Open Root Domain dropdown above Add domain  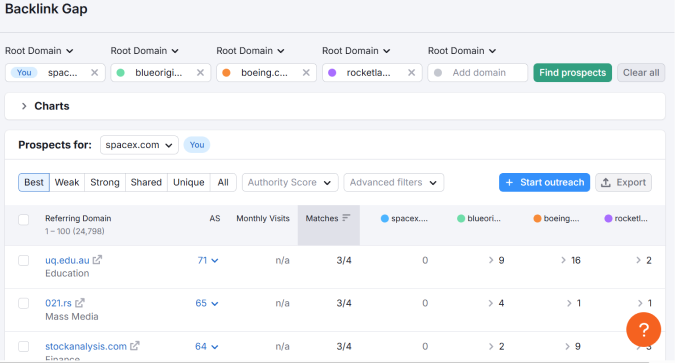click(462, 51)
